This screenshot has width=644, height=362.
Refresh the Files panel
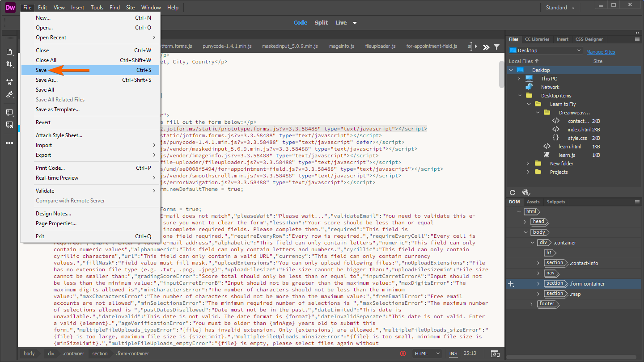[x=513, y=193]
